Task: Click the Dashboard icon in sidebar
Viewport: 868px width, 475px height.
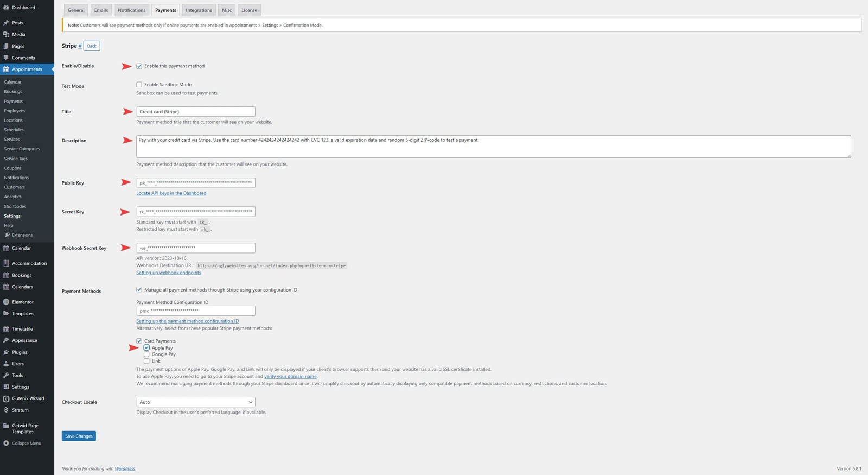Action: coord(6,8)
